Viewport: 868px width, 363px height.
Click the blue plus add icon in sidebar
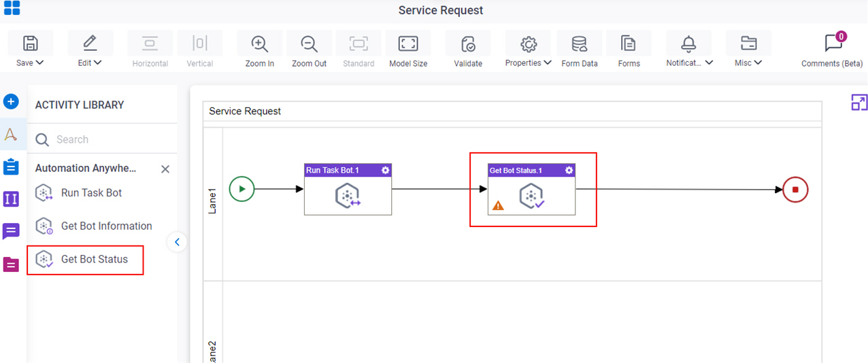(x=11, y=102)
